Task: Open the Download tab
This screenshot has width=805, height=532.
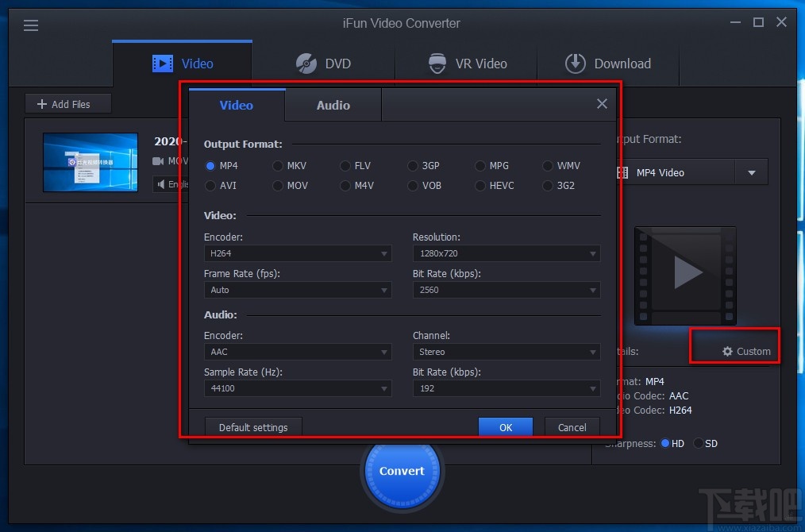Action: click(x=608, y=64)
